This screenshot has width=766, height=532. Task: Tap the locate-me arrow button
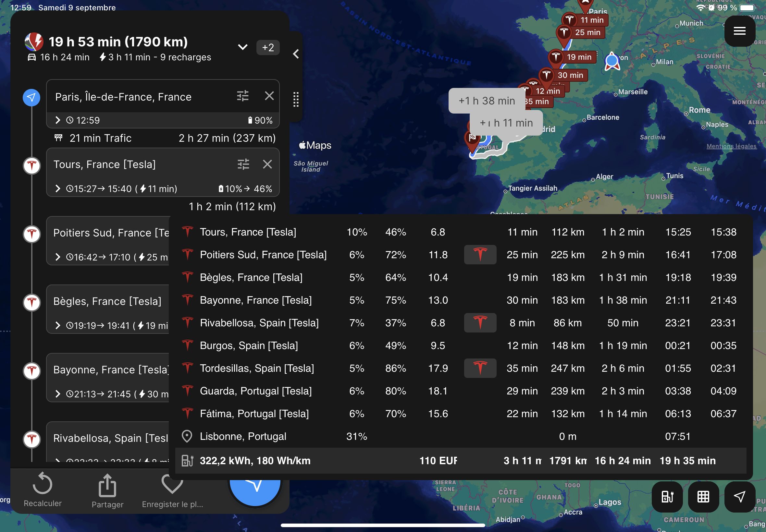point(739,497)
